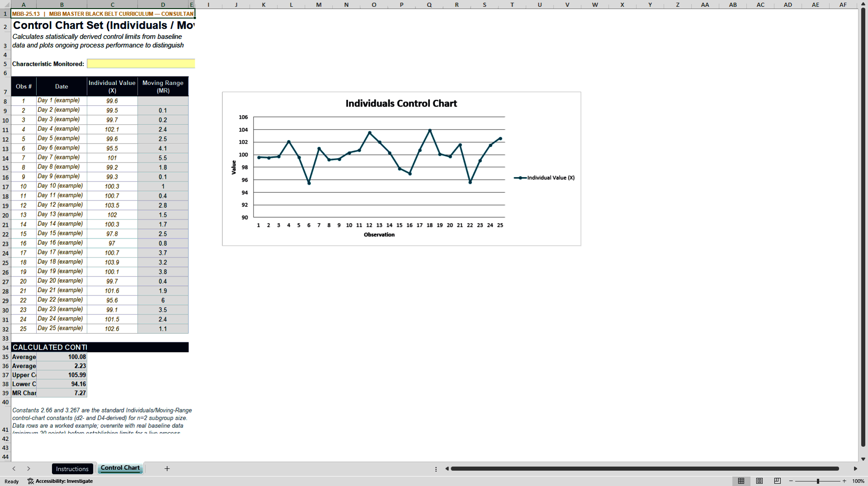The width and height of the screenshot is (868, 486).
Task: Click the zoom out minus icon
Action: coord(791,481)
